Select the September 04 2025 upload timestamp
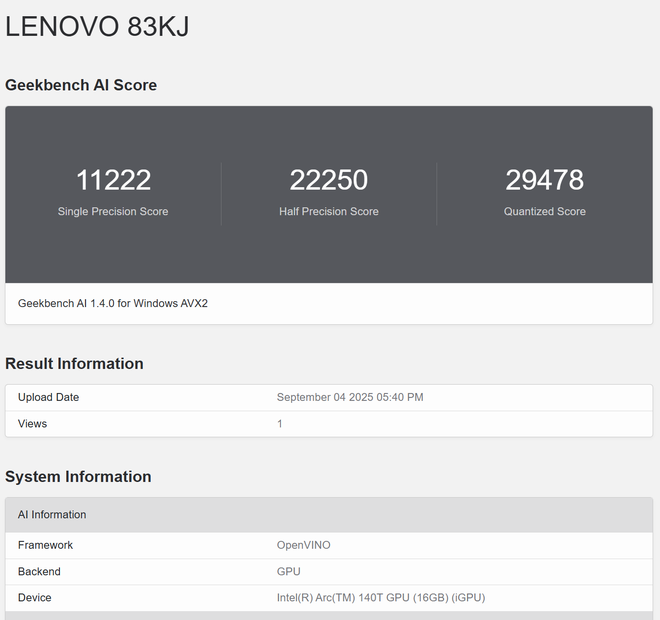The height and width of the screenshot is (620, 660). click(350, 397)
